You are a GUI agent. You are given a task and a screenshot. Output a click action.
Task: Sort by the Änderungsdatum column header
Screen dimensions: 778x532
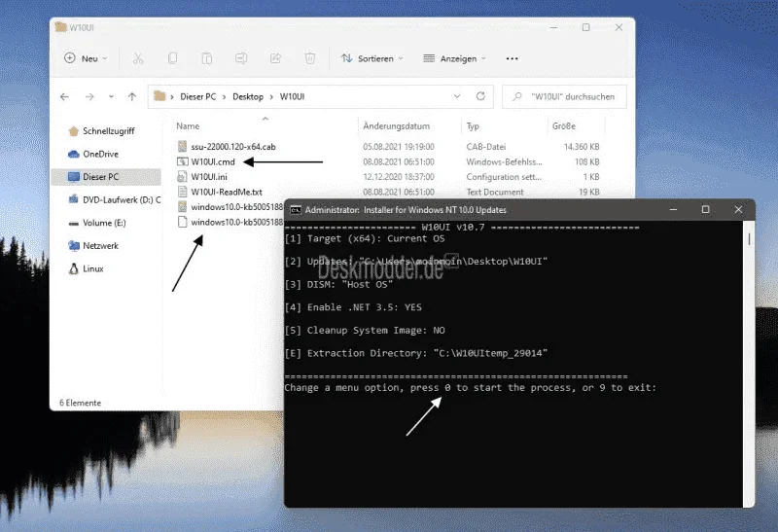(397, 126)
